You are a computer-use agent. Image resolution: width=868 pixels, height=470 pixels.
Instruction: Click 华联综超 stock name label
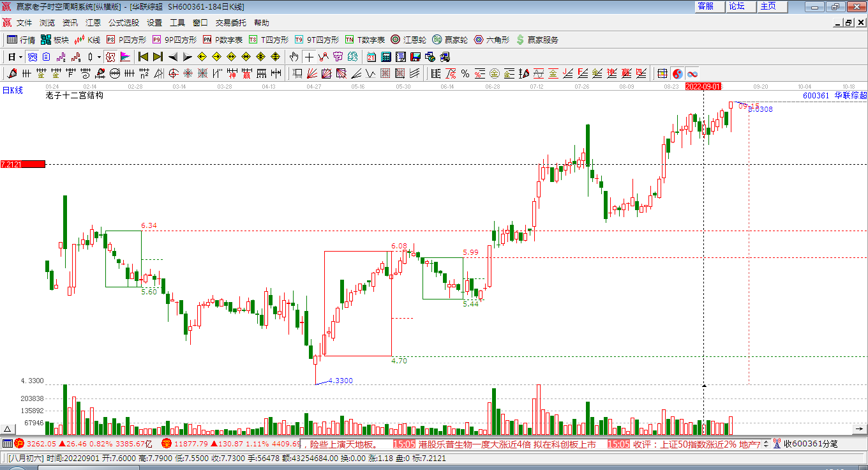(851, 96)
